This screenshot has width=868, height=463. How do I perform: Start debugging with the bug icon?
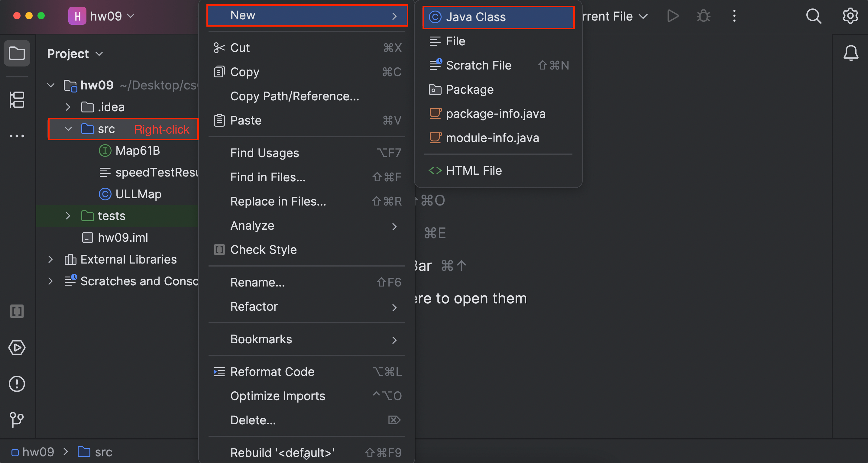704,16
